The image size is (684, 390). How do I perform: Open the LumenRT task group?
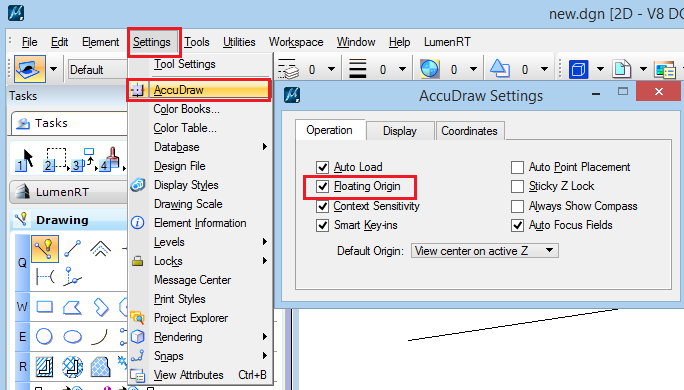coord(69,192)
